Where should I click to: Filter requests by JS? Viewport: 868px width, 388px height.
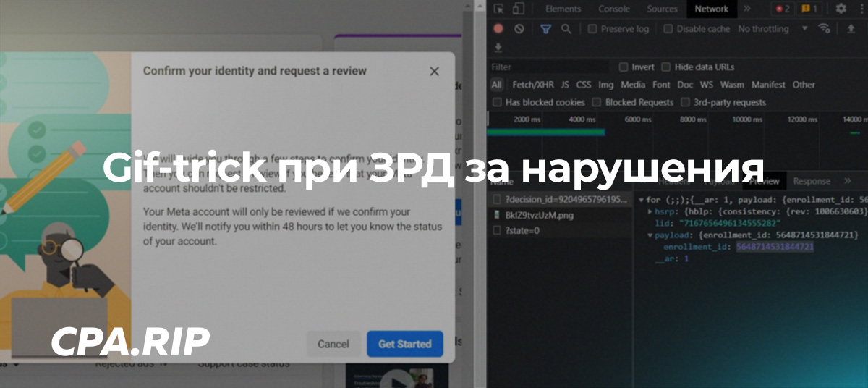[x=565, y=85]
